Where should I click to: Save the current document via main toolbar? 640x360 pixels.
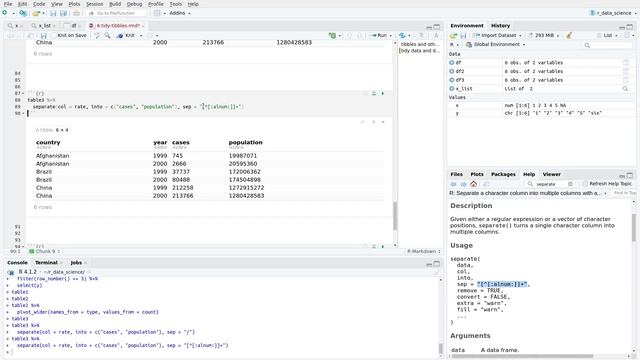tap(53, 13)
